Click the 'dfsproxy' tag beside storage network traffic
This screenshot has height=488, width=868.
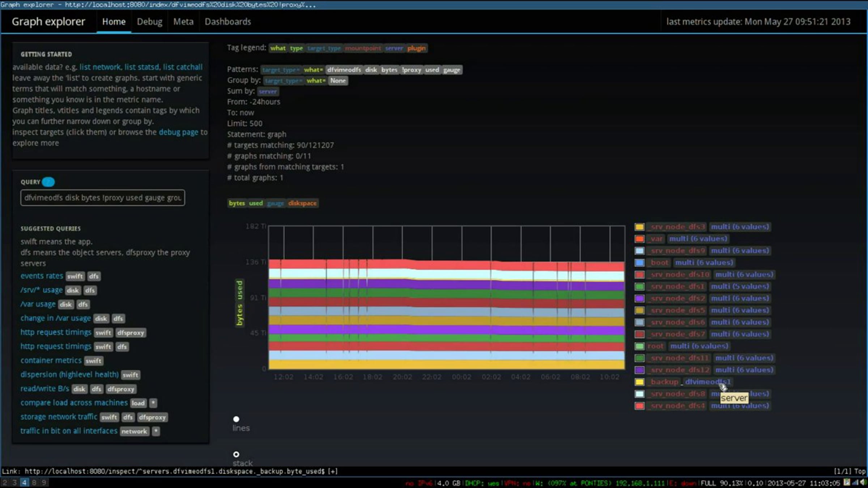coord(152,417)
